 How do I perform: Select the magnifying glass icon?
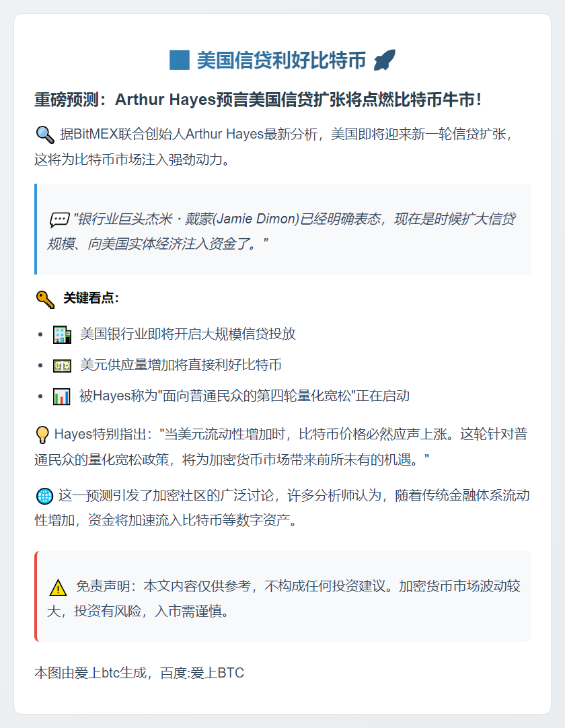pos(44,135)
